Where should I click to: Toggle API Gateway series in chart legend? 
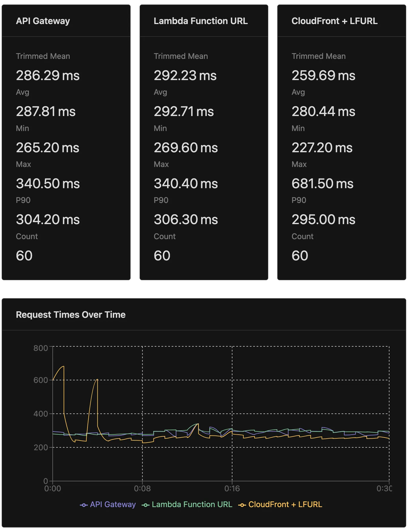tap(108, 505)
